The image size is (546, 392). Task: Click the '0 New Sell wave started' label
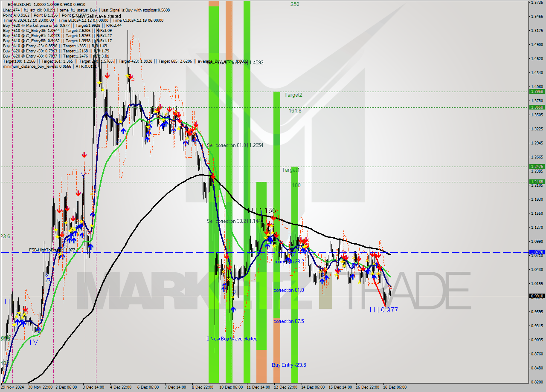pos(96,16)
